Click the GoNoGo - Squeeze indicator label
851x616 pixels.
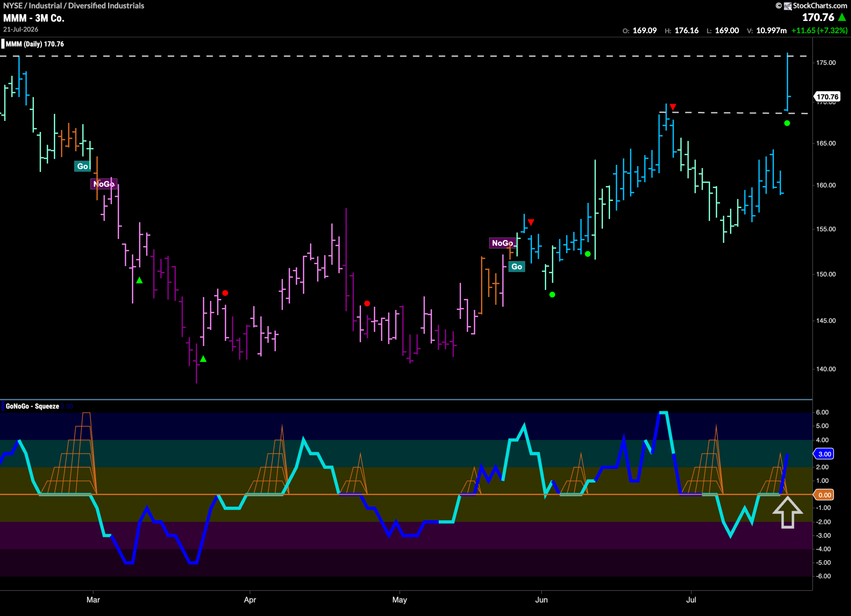(x=32, y=406)
